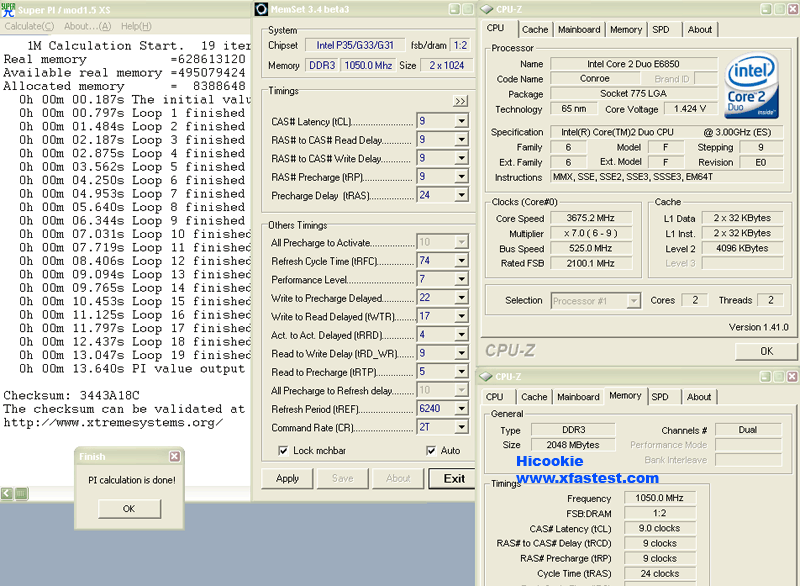Open the Read to Precharge (tRTP) dropdown
This screenshot has height=586, width=800.
coord(461,371)
